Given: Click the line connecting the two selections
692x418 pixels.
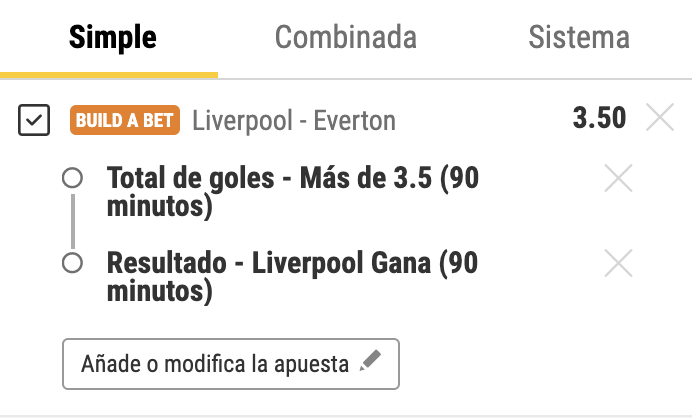Looking at the screenshot, I should pyautogui.click(x=72, y=221).
